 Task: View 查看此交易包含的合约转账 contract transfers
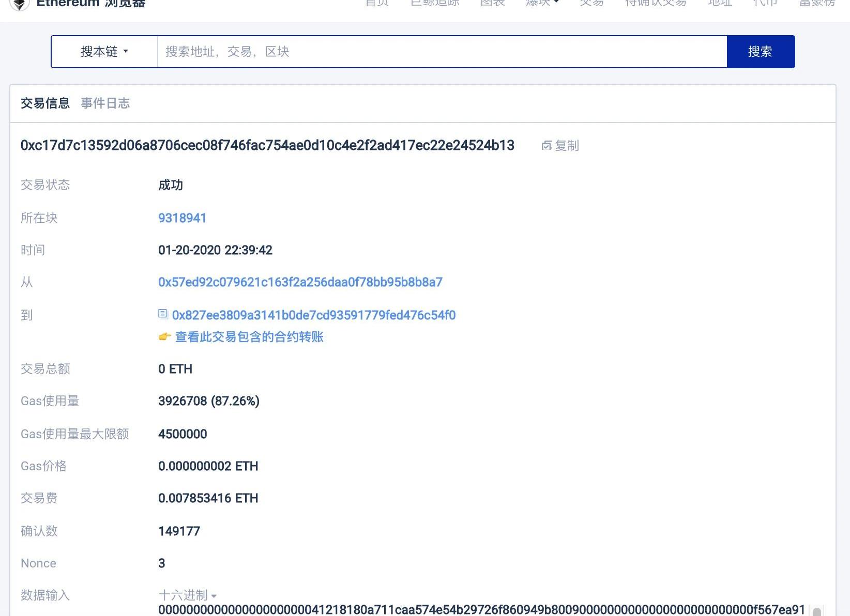click(x=249, y=337)
